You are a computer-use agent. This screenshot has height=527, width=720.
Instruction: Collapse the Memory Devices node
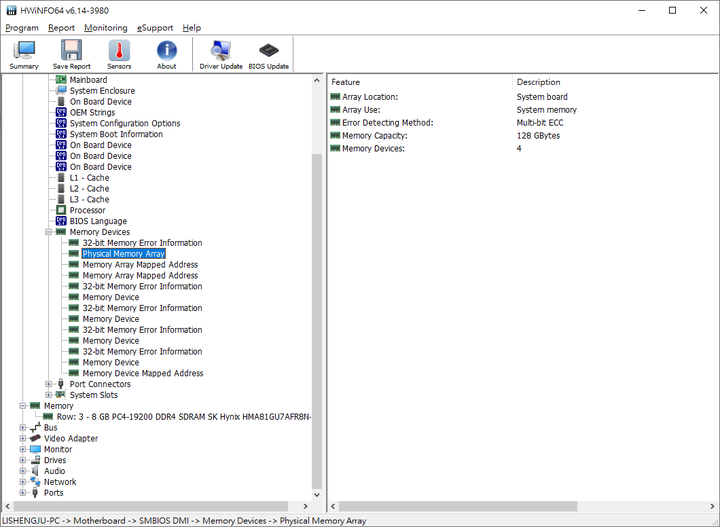tap(49, 232)
